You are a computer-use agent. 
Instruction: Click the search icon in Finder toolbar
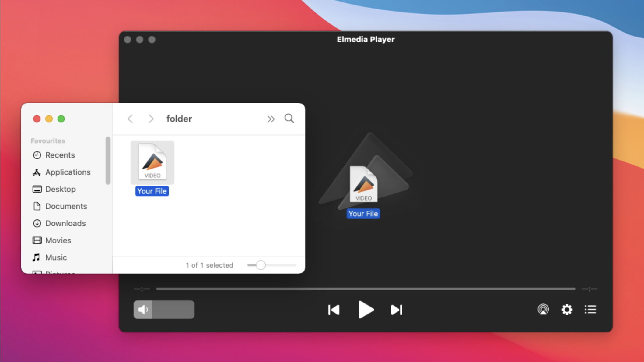pyautogui.click(x=289, y=119)
